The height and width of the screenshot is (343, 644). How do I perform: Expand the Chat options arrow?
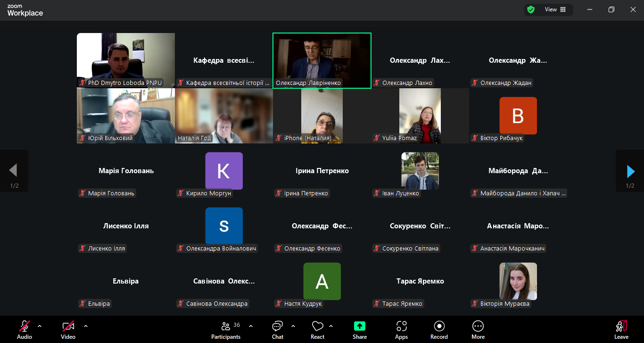[293, 326]
